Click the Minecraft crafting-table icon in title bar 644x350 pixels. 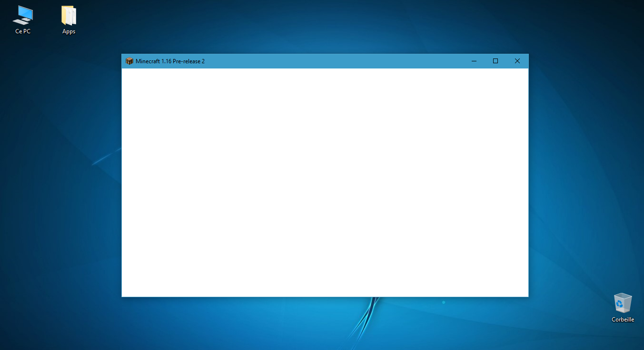click(x=129, y=61)
